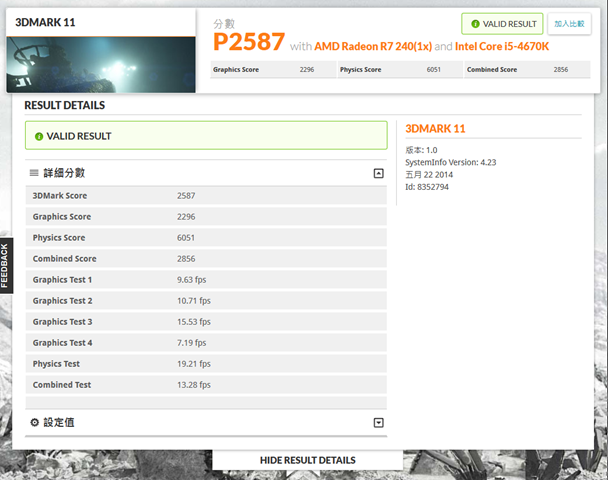Click the 五月 22 2014 date text
Screen dimensions: 608x480
pyautogui.click(x=429, y=175)
